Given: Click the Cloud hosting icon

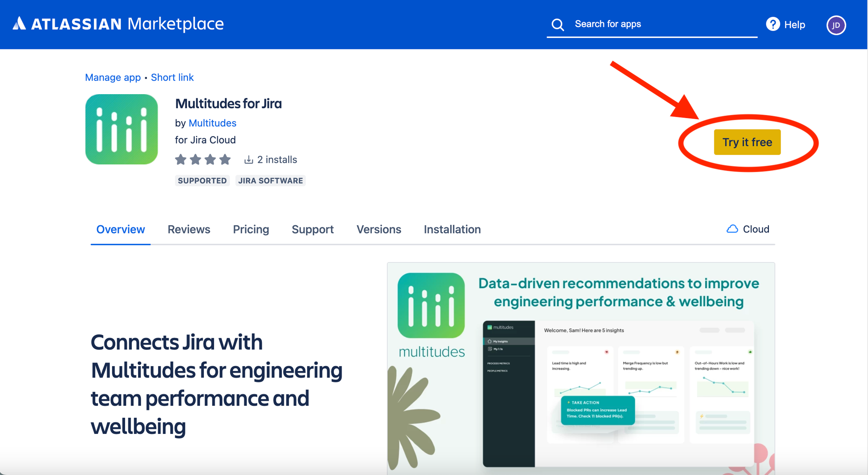Looking at the screenshot, I should click(x=732, y=229).
